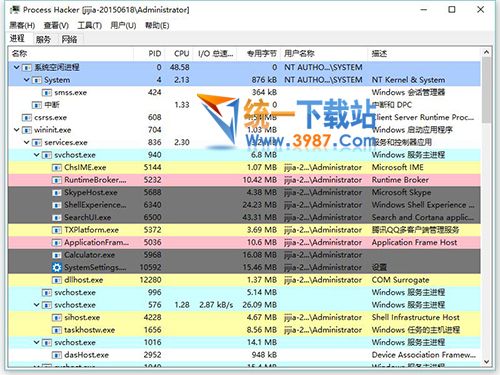Sort by the I/O 总速 column header
This screenshot has width=500, height=375.
click(215, 54)
